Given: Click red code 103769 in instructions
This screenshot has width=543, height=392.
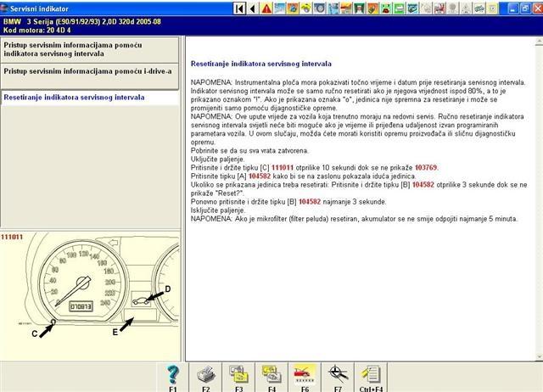Looking at the screenshot, I should [426, 168].
